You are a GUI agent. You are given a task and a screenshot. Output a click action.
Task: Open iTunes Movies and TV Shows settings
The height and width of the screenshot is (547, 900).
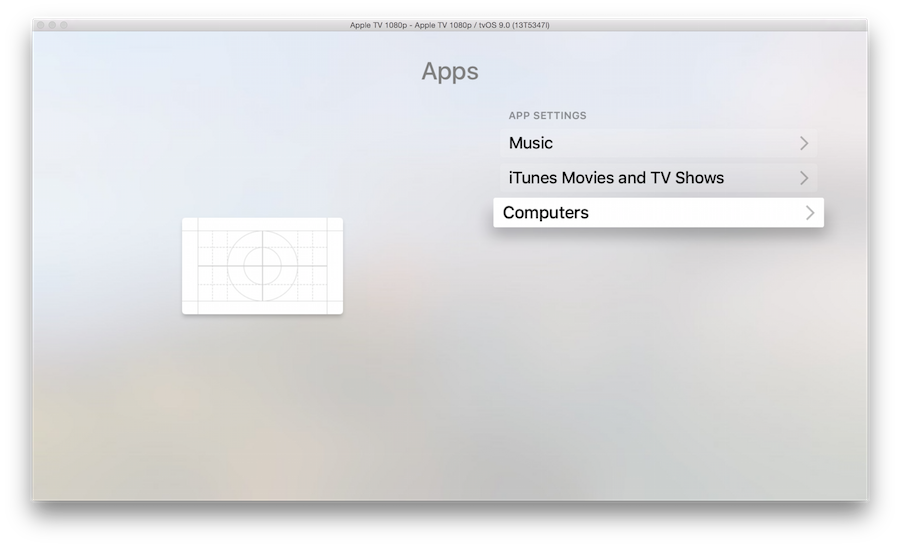click(x=658, y=178)
